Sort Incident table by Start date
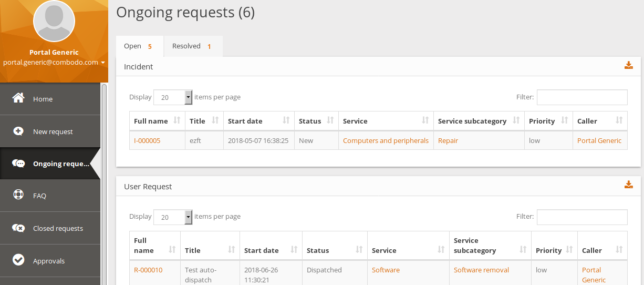This screenshot has height=285, width=644. click(258, 121)
